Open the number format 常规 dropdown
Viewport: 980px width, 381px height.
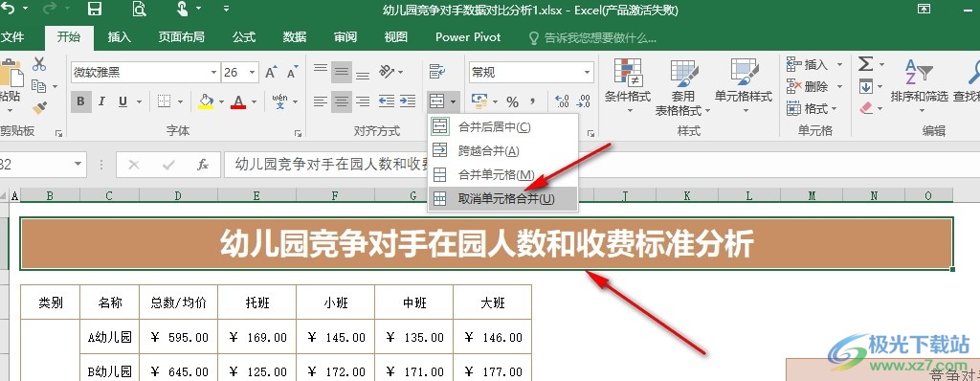[x=530, y=73]
